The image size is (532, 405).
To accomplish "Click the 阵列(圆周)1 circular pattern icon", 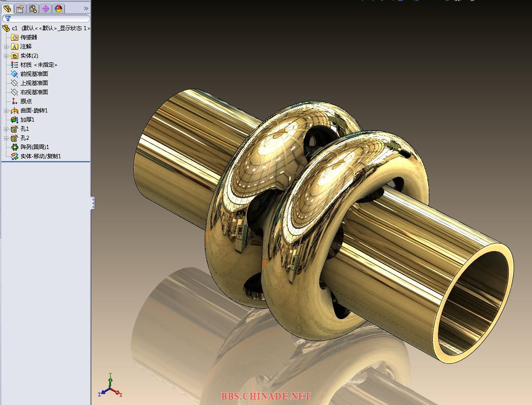I will 14,147.
